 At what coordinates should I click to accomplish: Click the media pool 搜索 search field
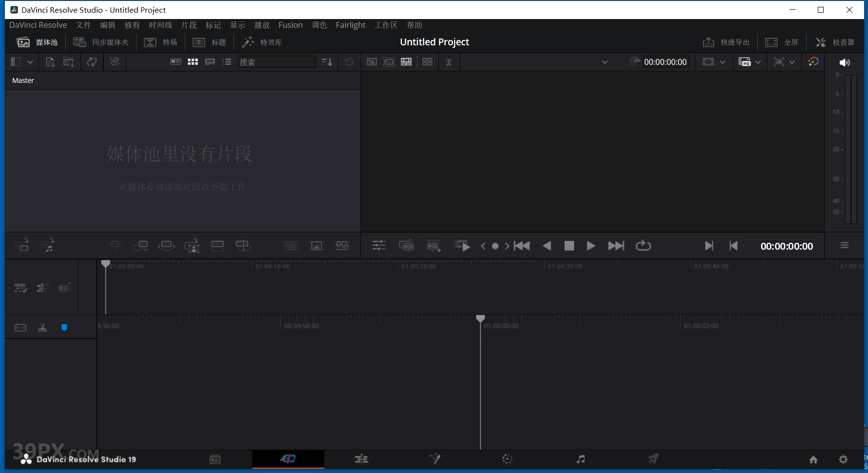pyautogui.click(x=276, y=62)
